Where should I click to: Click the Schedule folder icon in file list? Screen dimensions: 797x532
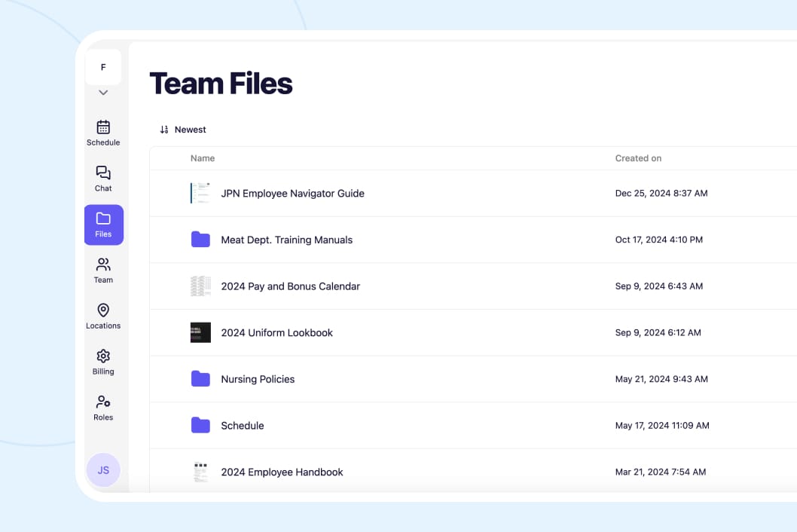200,425
